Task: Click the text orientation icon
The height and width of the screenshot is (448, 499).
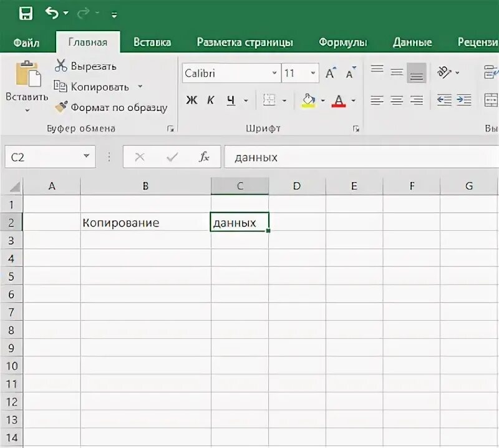Action: point(444,72)
